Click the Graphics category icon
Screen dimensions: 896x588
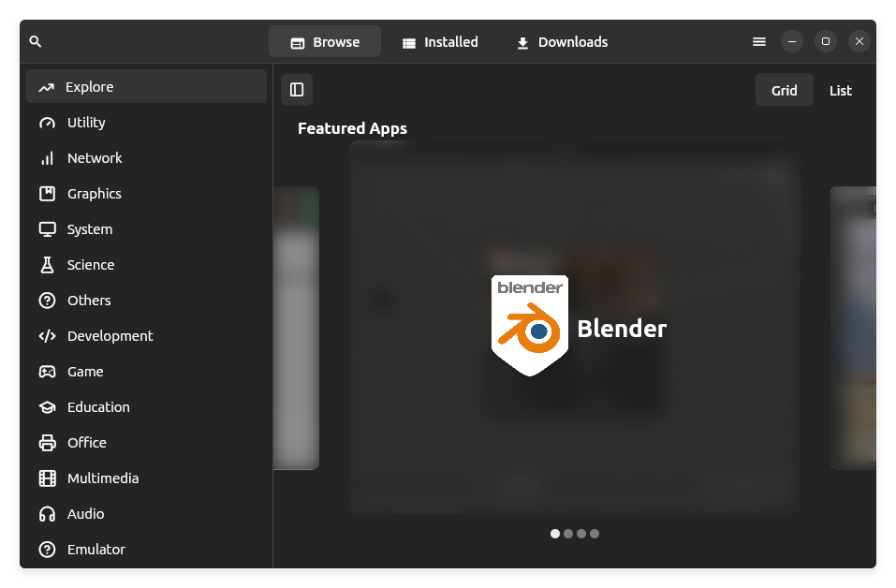[x=47, y=194]
